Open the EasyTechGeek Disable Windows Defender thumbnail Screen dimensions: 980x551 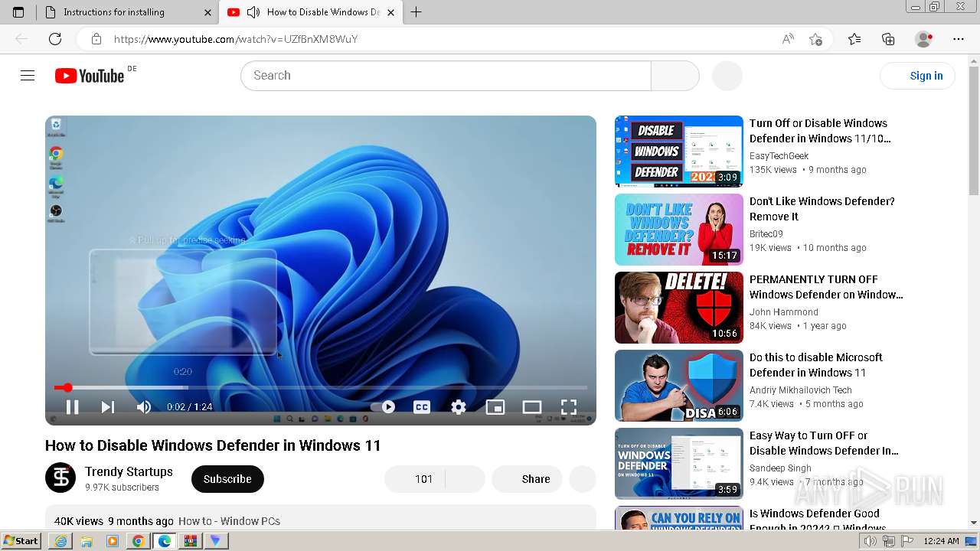679,152
